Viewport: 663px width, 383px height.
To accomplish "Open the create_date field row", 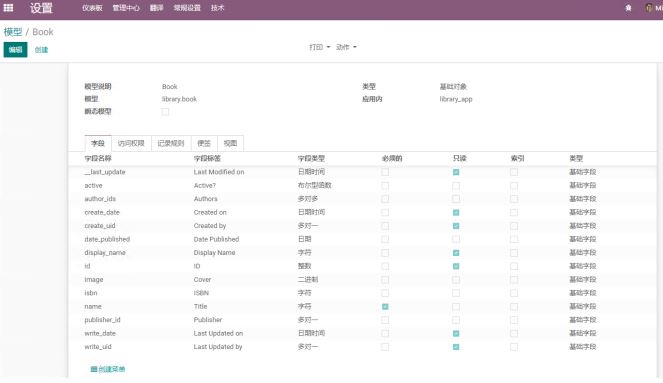I will 362,212.
